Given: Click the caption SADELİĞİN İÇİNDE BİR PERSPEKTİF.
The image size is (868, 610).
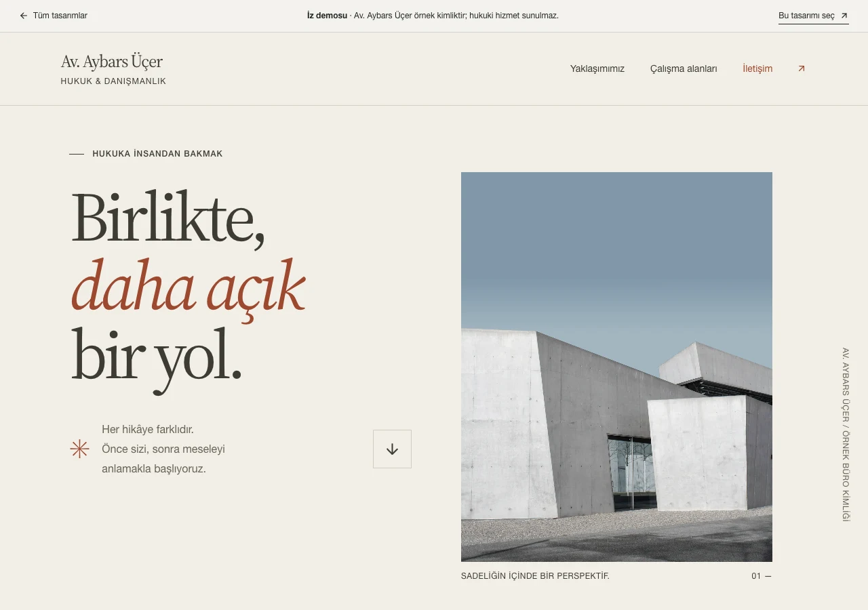Looking at the screenshot, I should [x=535, y=576].
